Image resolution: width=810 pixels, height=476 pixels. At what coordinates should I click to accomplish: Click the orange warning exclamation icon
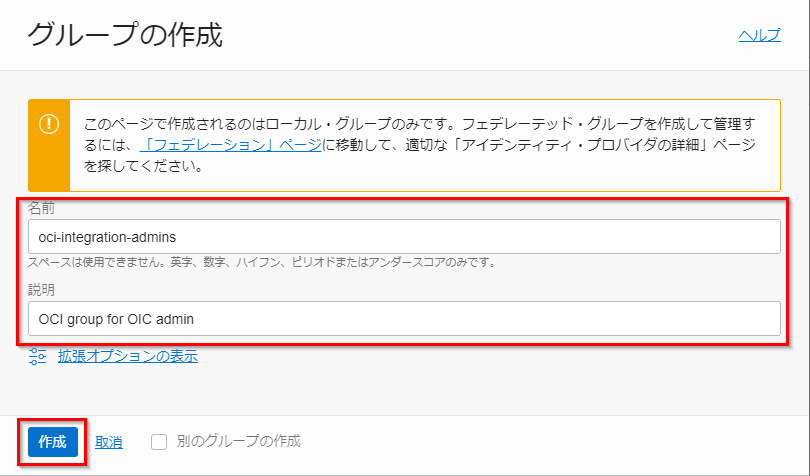click(49, 124)
